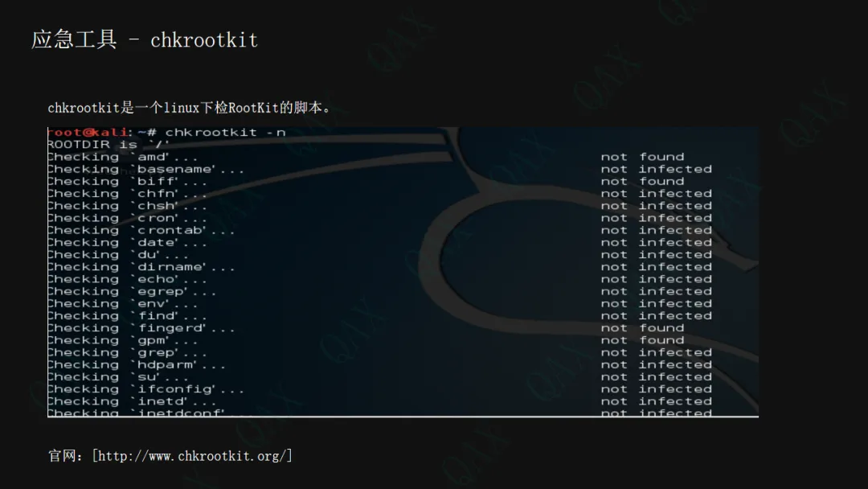Click the text "Checking `grep'..."
This screenshot has width=868, height=489.
127,352
